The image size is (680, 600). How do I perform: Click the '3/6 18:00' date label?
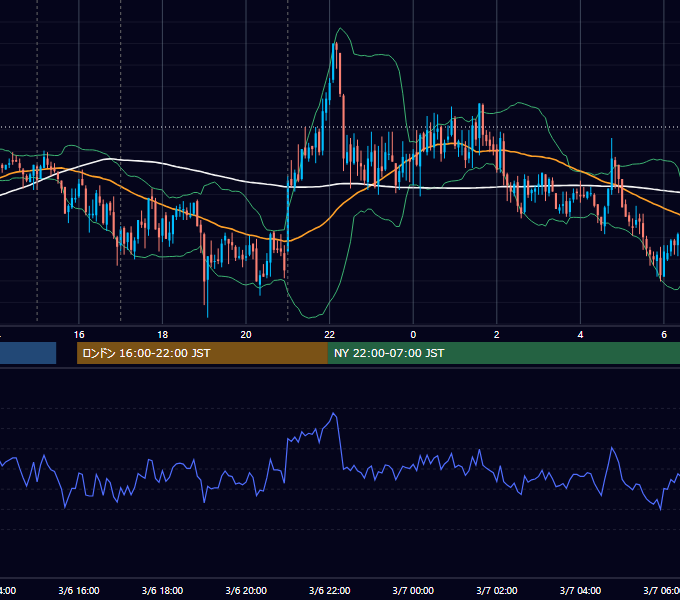point(163,591)
